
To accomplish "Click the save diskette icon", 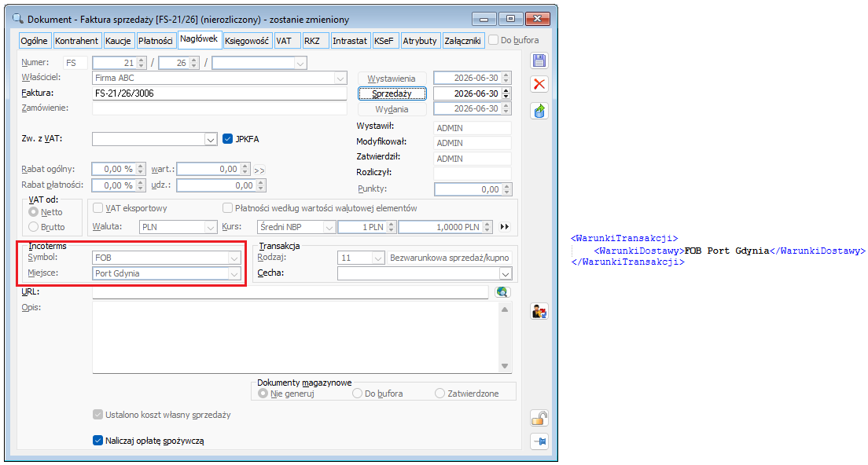I will click(539, 60).
